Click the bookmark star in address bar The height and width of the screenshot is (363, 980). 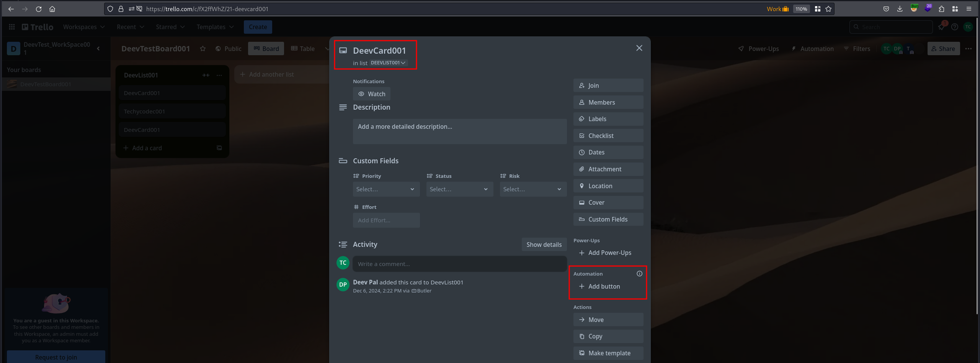coord(828,9)
